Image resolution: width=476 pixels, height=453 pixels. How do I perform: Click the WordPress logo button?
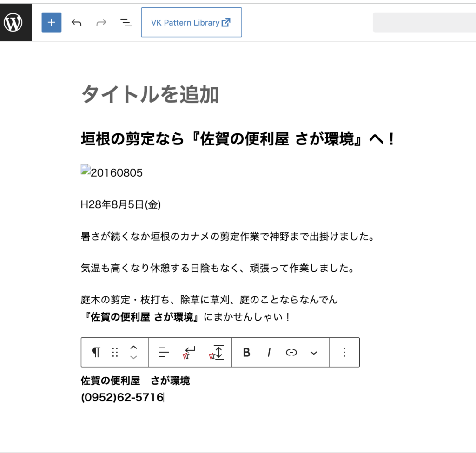click(x=14, y=22)
